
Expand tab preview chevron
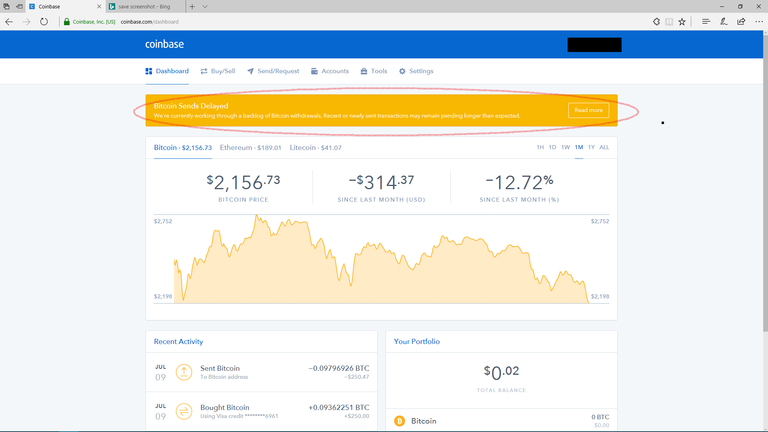coord(205,6)
